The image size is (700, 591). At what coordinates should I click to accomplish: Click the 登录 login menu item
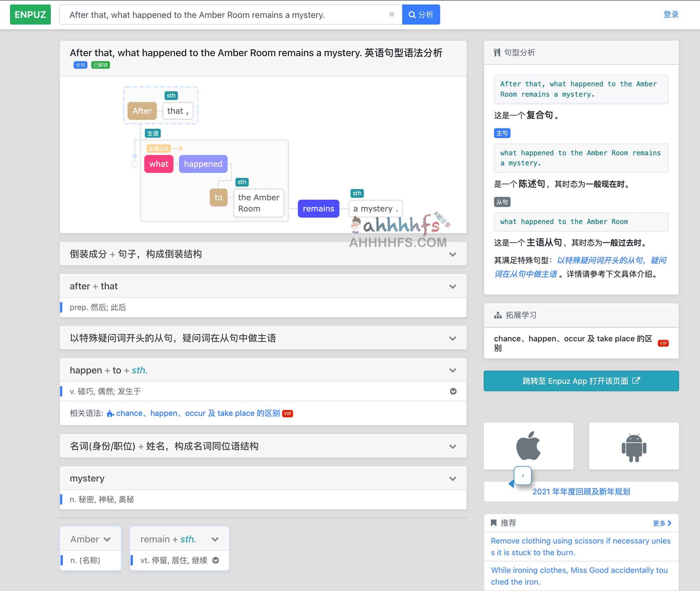pyautogui.click(x=672, y=14)
